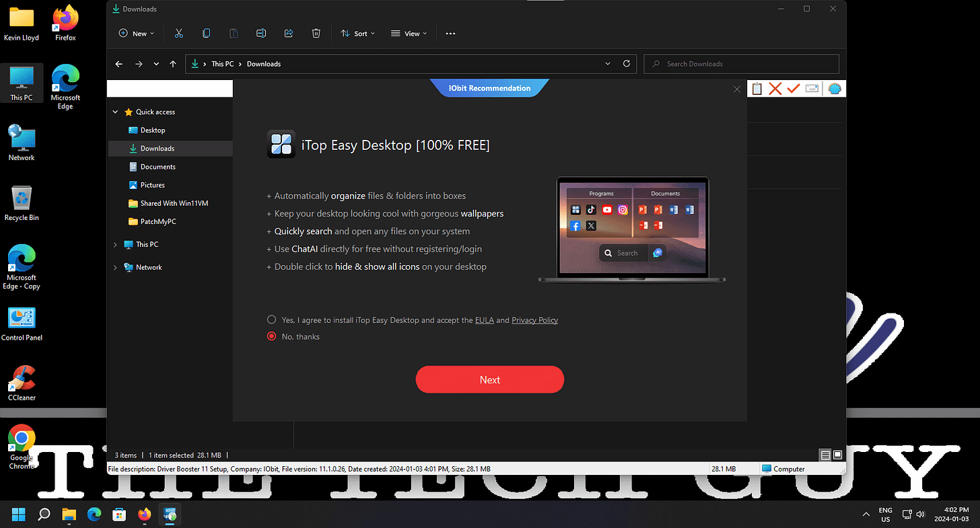Collapse the Quick access tree node
980x528 pixels.
click(115, 112)
